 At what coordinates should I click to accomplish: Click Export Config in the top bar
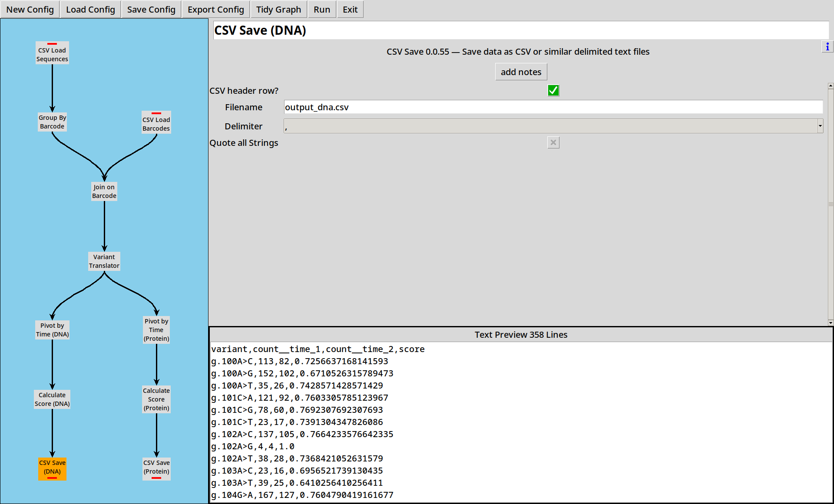216,10
